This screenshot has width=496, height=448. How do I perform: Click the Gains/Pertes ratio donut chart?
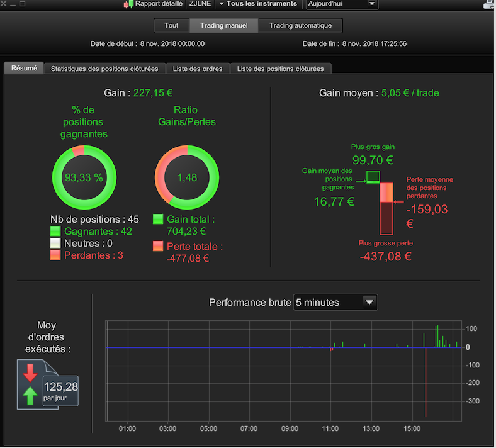(x=187, y=177)
